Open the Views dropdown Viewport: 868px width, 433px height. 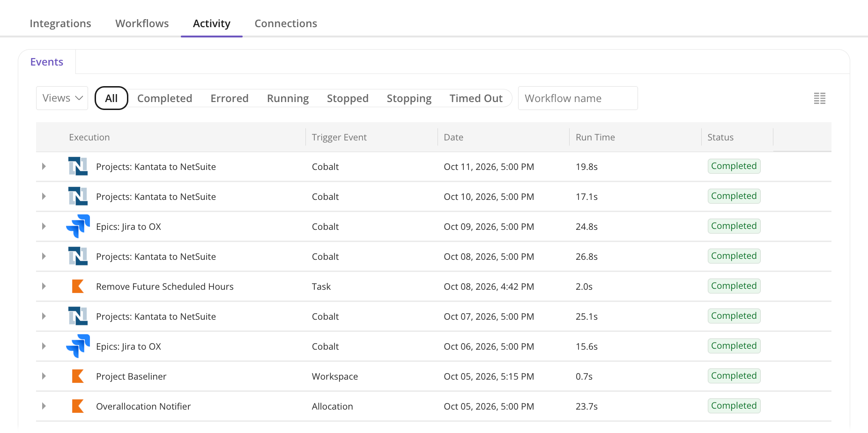click(62, 98)
